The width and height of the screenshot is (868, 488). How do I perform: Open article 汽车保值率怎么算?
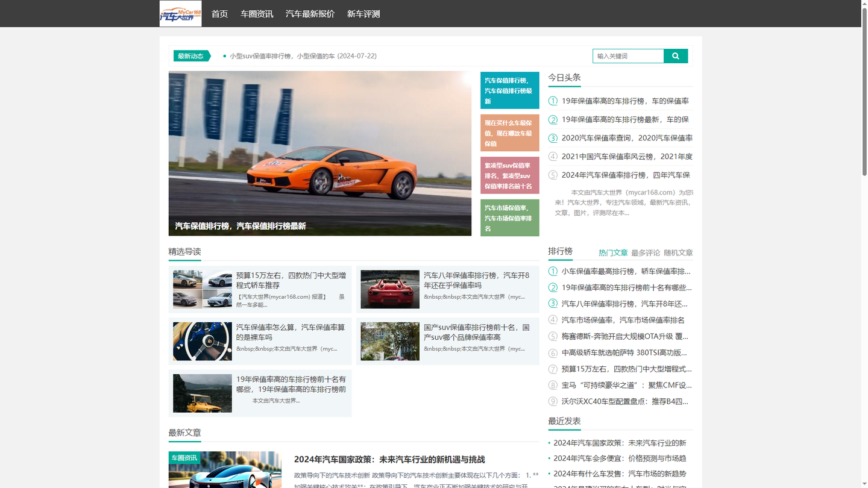(291, 332)
